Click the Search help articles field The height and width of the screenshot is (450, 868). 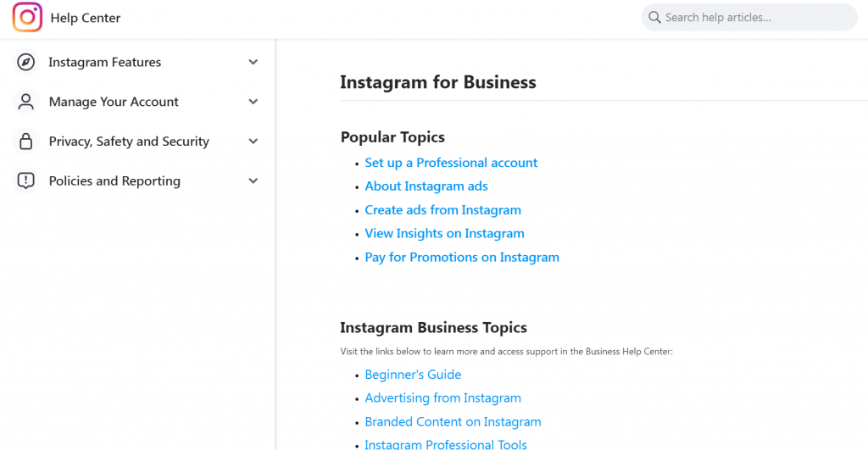click(x=754, y=17)
